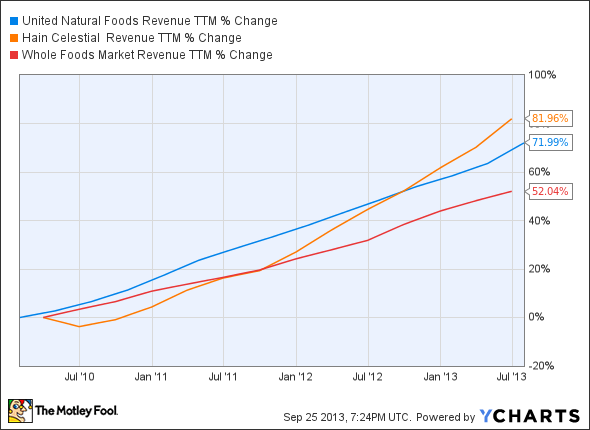Click the YCharts logo
The width and height of the screenshot is (590, 430).
tap(530, 416)
